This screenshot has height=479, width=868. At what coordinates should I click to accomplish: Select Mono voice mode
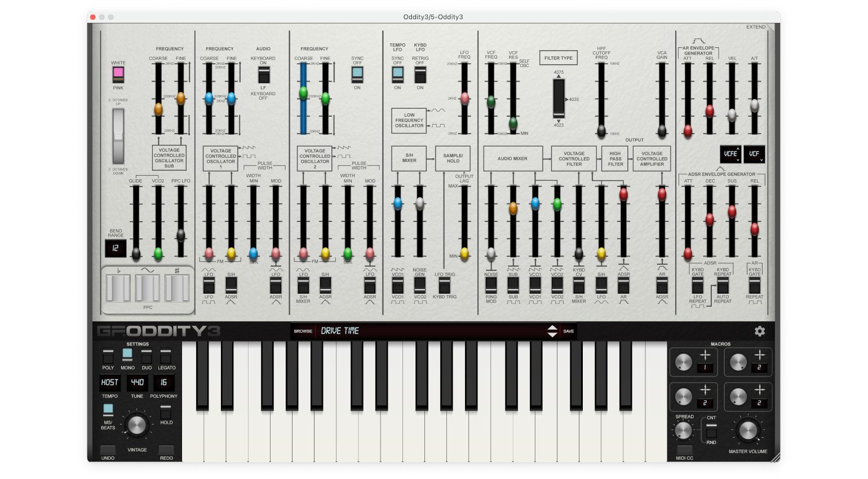(127, 356)
